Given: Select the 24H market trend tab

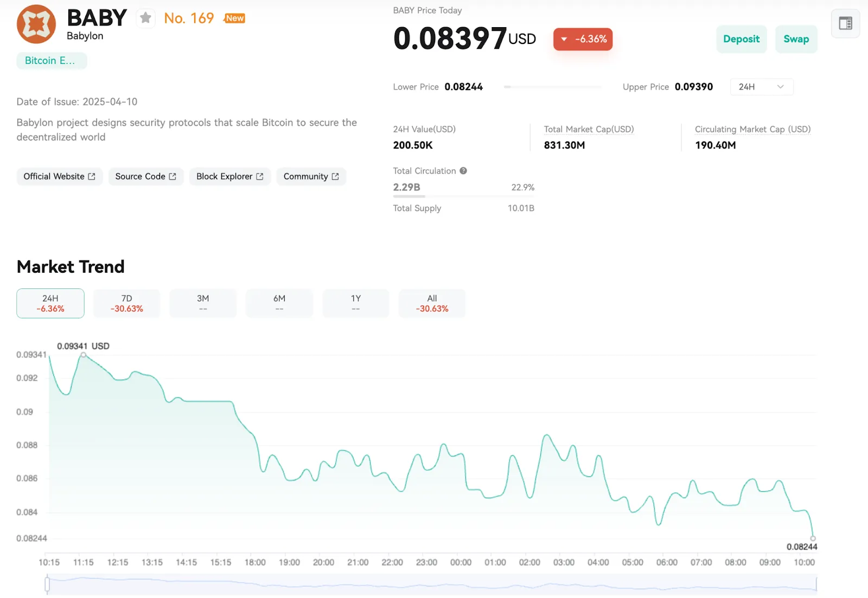Looking at the screenshot, I should tap(50, 303).
